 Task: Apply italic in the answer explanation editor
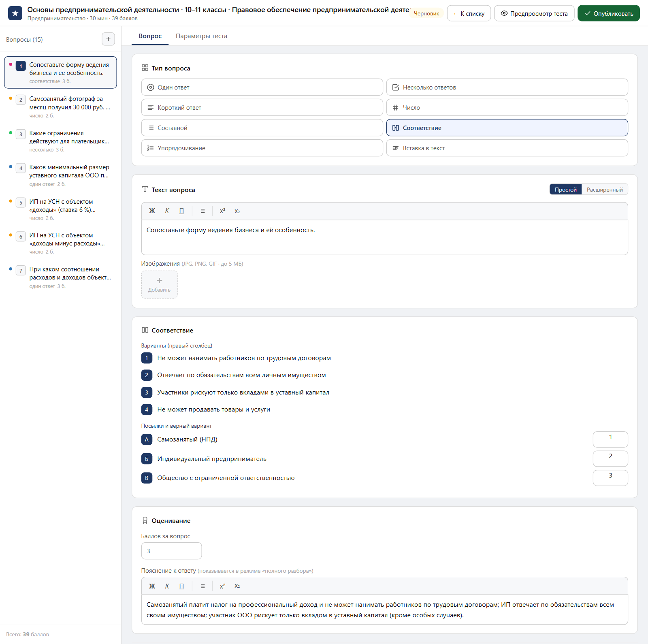167,586
